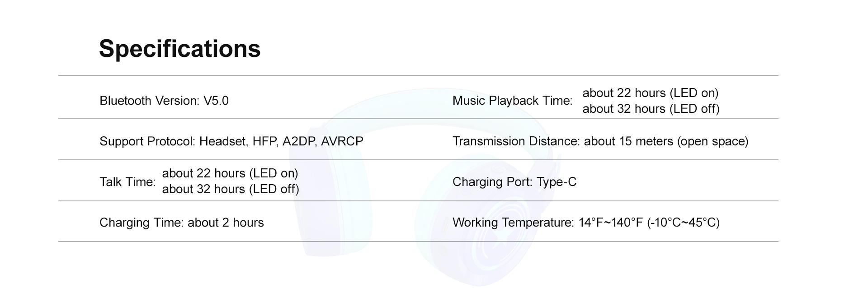Click the A2DP protocol text
Viewport: 868px width, 288px height.
pyautogui.click(x=298, y=141)
